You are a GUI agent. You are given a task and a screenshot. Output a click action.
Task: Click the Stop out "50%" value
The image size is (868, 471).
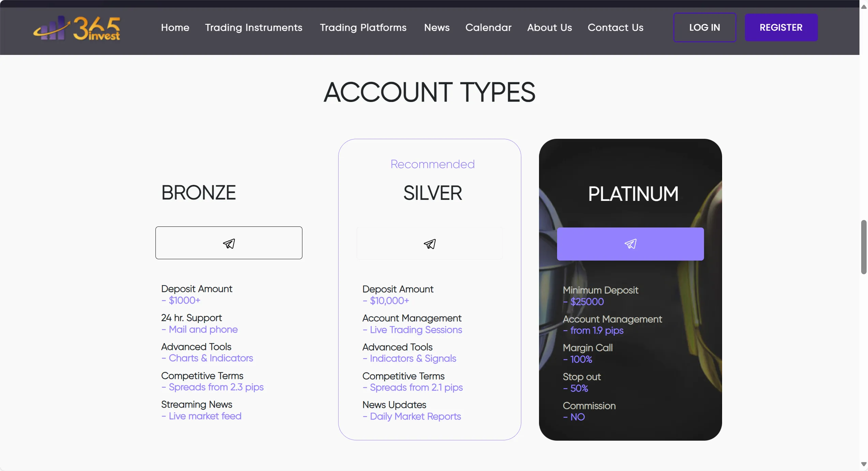pos(579,388)
